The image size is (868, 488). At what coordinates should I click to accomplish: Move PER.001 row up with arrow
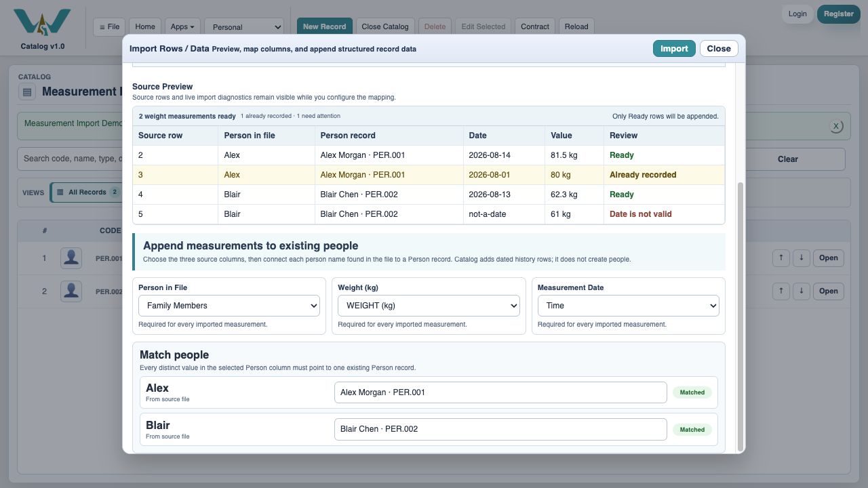point(781,258)
